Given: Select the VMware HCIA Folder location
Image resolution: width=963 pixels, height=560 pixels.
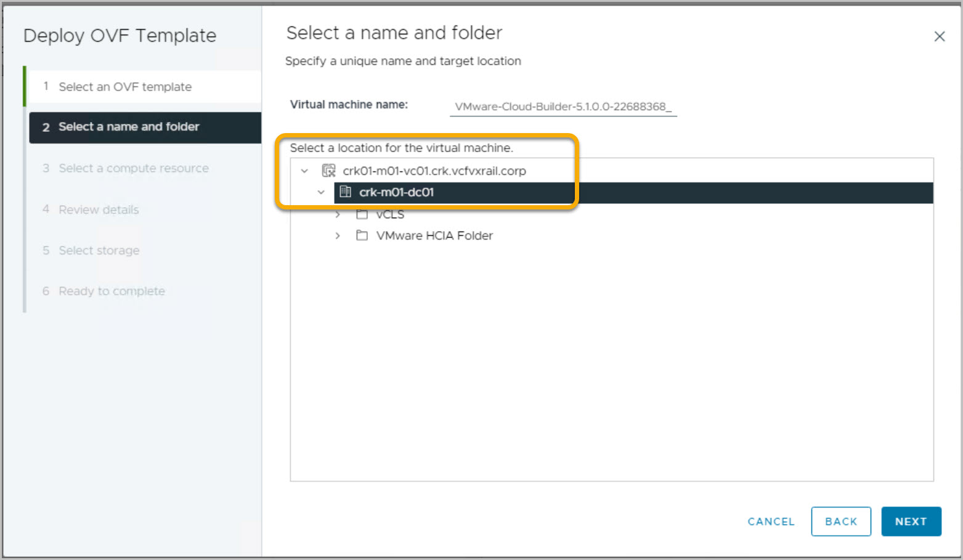Looking at the screenshot, I should tap(434, 235).
